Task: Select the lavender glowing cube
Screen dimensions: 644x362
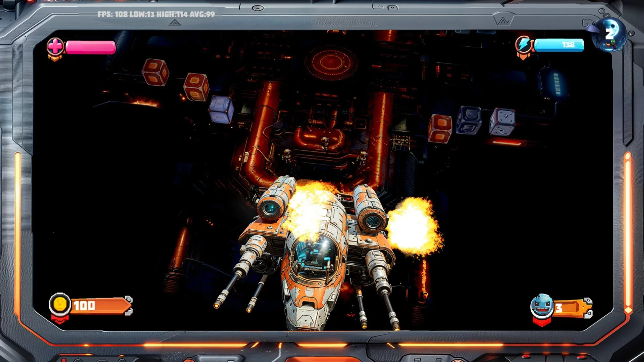Action: click(221, 109)
